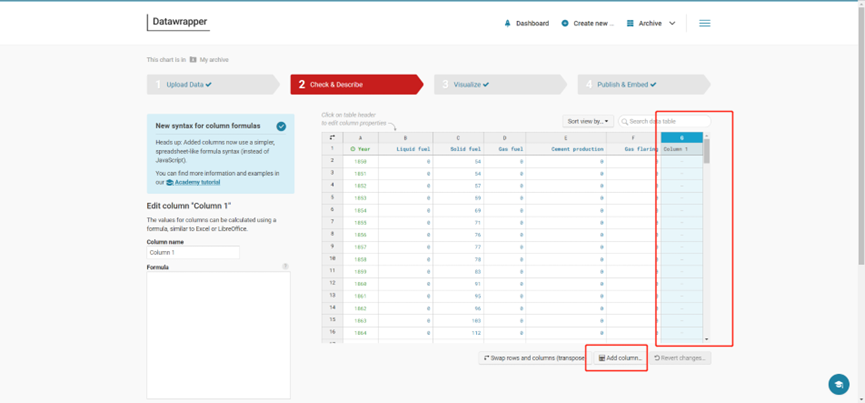
Task: Click the magnifier icon in the search box
Action: (x=624, y=121)
